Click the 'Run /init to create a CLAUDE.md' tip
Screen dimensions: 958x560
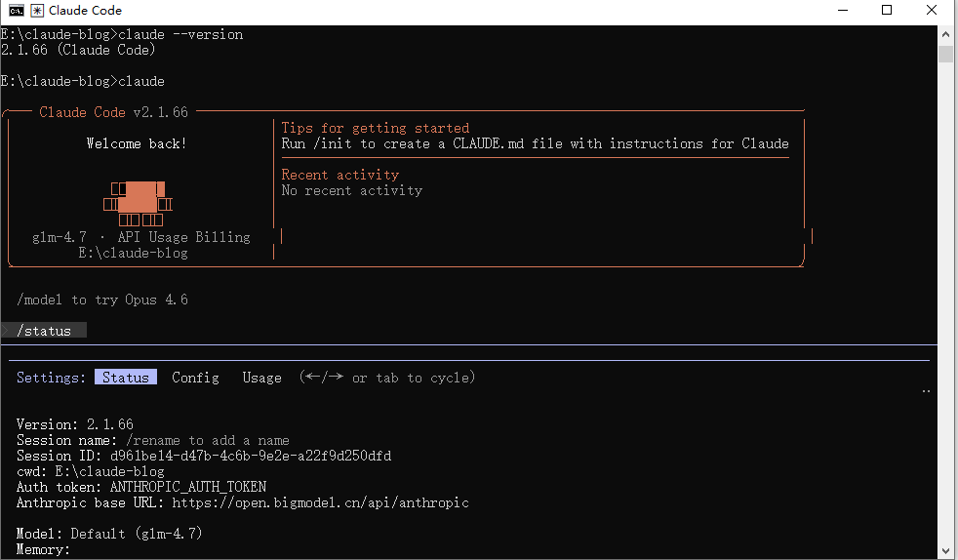[536, 143]
